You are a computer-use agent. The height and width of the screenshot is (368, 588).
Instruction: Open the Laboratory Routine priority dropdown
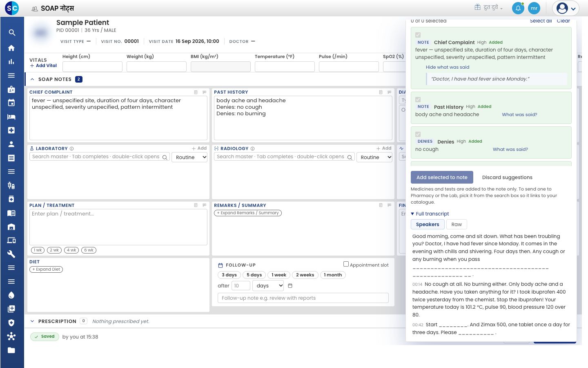click(189, 157)
